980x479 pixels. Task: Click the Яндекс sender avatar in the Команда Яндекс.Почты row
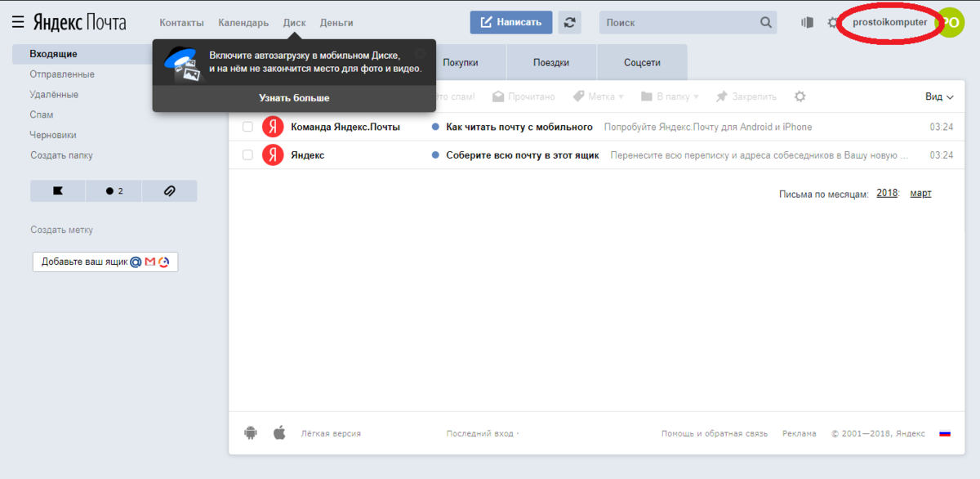[x=273, y=127]
